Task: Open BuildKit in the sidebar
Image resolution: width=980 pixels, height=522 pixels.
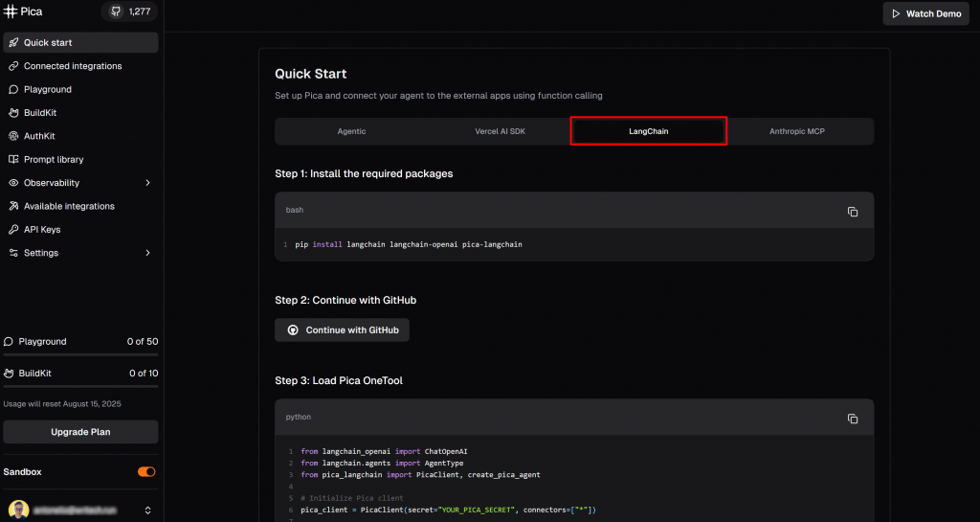Action: click(40, 113)
